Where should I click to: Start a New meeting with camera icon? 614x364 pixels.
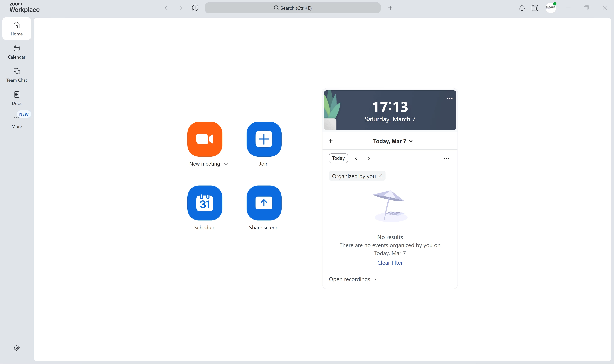[205, 139]
